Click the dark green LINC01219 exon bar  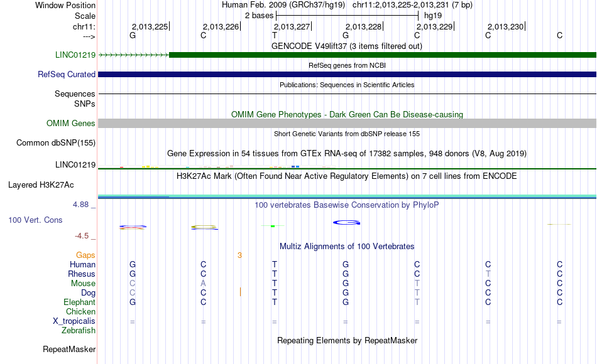pos(383,55)
